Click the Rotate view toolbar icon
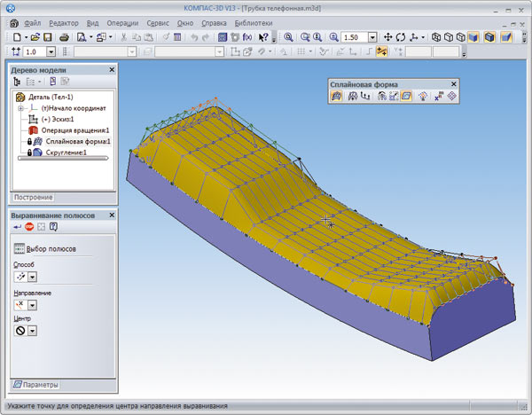 pyautogui.click(x=401, y=37)
